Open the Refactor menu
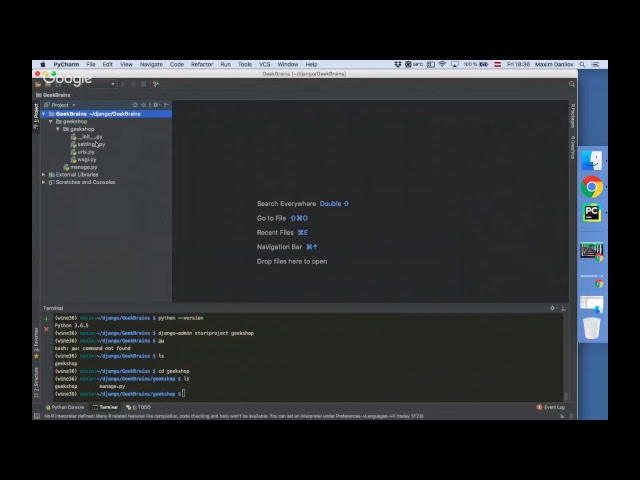This screenshot has height=480, width=640. [202, 64]
